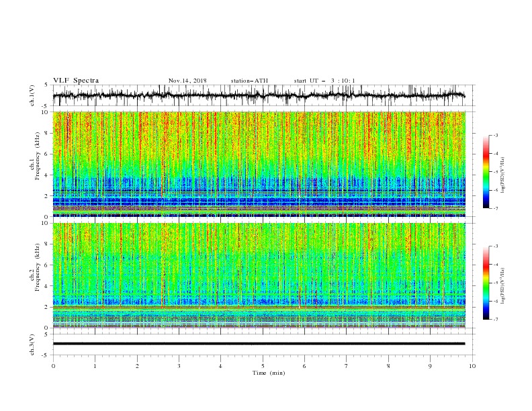Click the "Time (min)" axis title
The width and height of the screenshot is (532, 411).
269,373
